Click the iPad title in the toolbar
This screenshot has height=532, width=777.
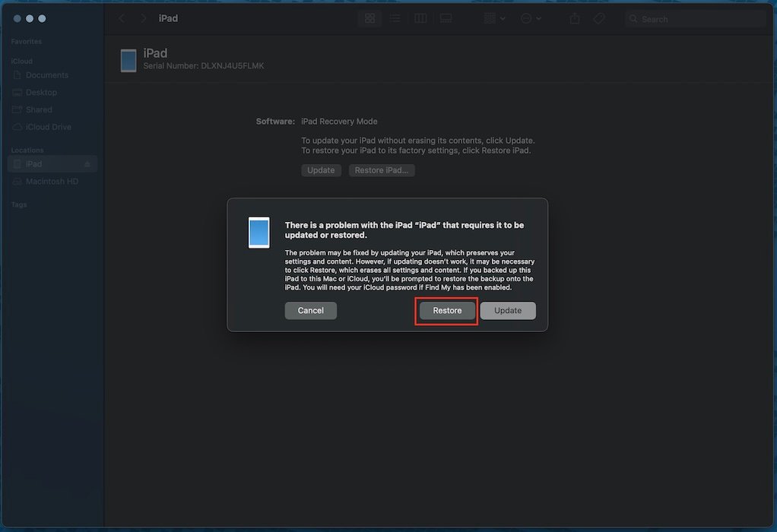point(168,18)
